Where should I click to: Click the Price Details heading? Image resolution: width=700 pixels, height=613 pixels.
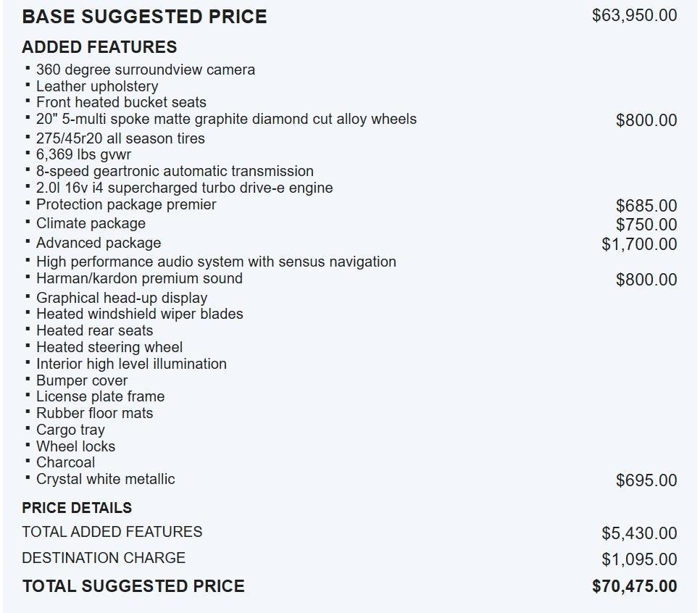coord(77,508)
